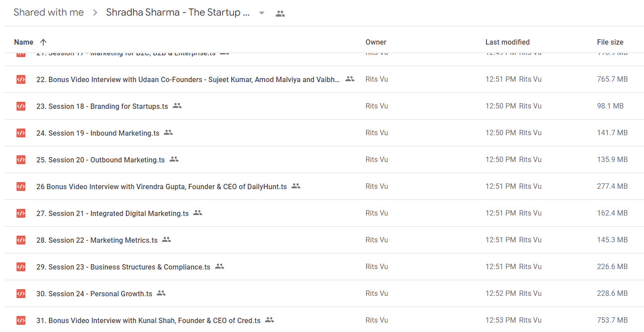Click the File size column header
The image size is (644, 332).
pos(610,42)
